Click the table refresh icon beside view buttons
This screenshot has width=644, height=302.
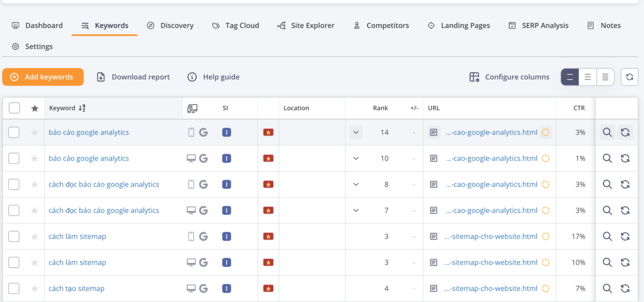[x=630, y=77]
